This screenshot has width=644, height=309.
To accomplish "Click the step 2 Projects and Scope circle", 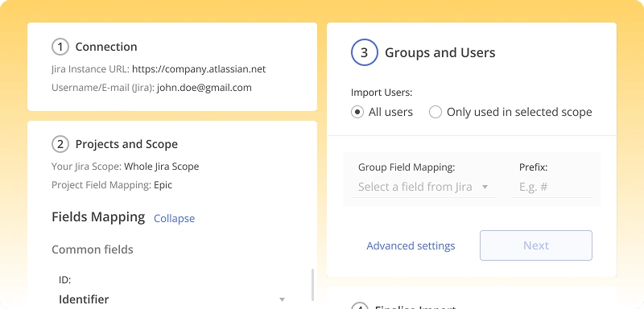I will [60, 145].
